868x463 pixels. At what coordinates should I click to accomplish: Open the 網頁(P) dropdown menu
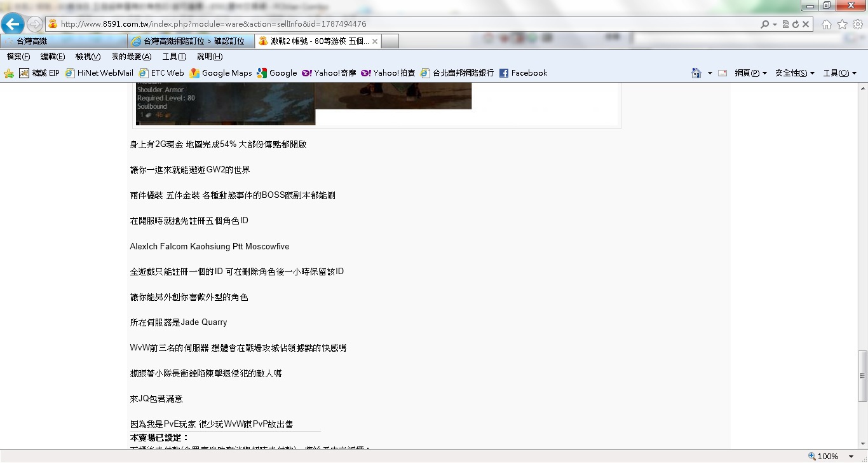[751, 73]
